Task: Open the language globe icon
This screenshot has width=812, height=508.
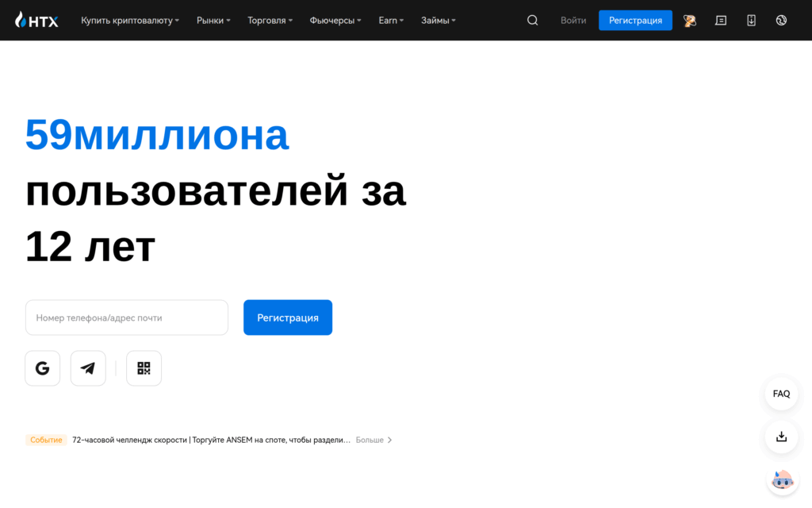Action: pyautogui.click(x=781, y=20)
